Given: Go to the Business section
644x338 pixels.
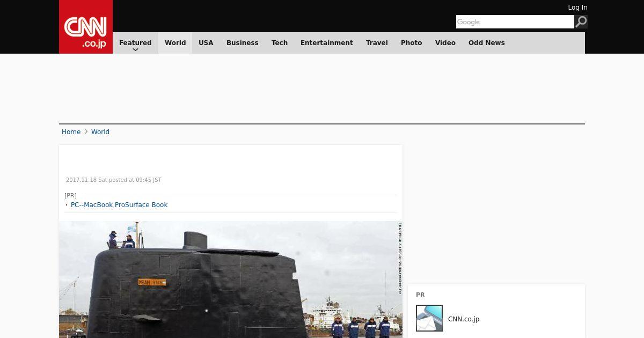Looking at the screenshot, I should click(242, 43).
